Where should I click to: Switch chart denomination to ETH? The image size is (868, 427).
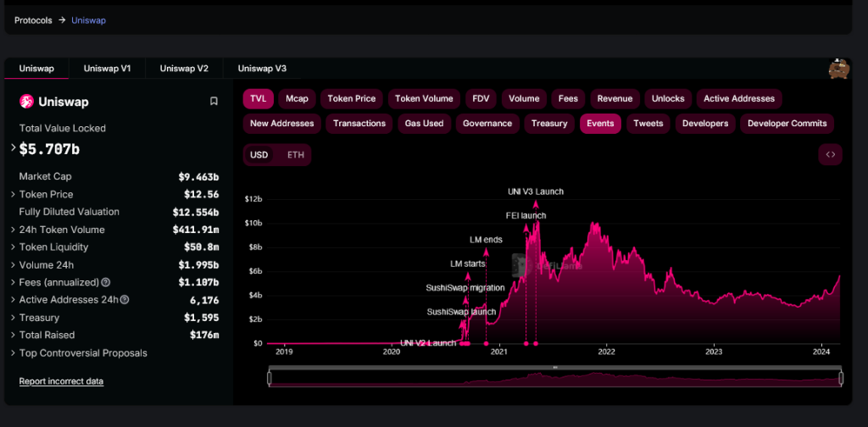click(x=296, y=155)
